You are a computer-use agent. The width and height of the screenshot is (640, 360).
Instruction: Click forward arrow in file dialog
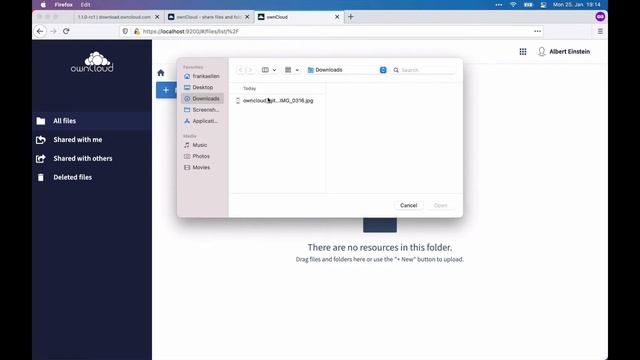(250, 70)
